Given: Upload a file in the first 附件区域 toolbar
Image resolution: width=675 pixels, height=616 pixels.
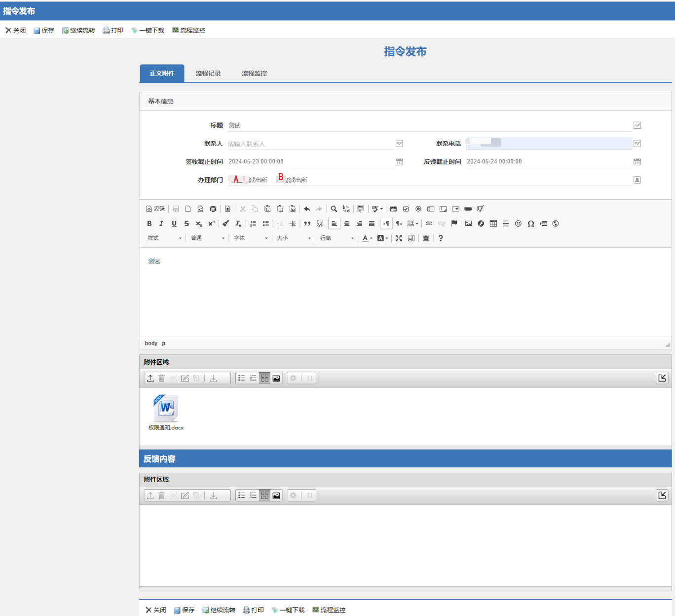Looking at the screenshot, I should point(150,378).
